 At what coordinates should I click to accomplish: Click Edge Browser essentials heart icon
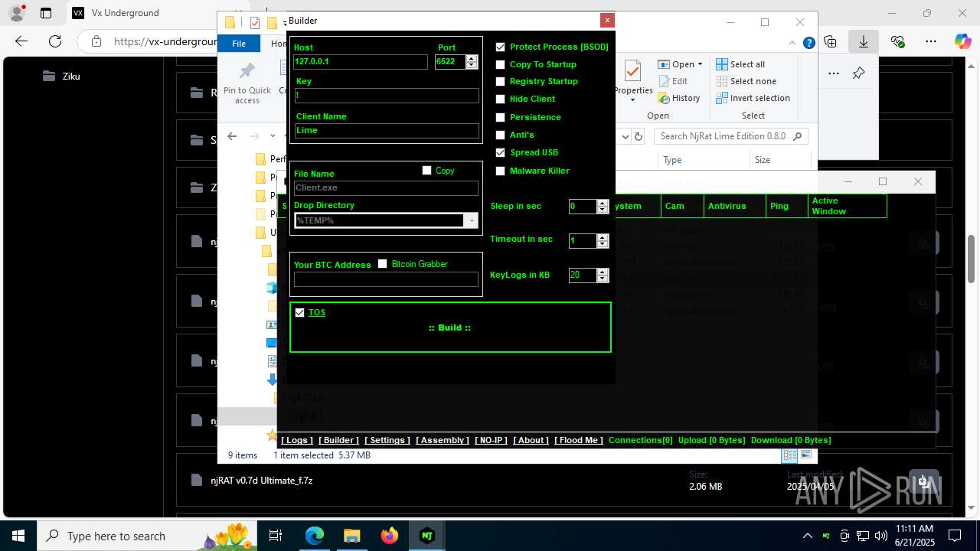tap(897, 41)
